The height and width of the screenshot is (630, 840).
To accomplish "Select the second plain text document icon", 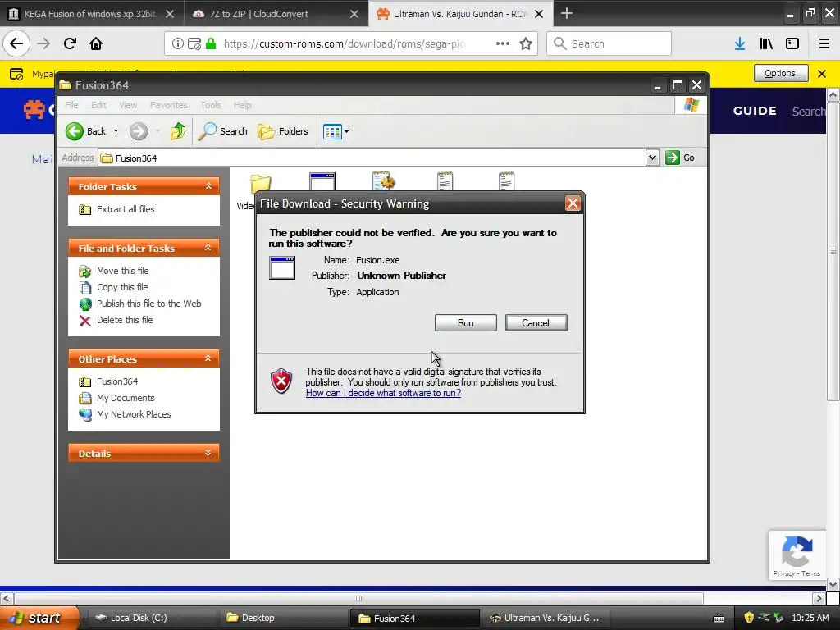I will 506,180.
